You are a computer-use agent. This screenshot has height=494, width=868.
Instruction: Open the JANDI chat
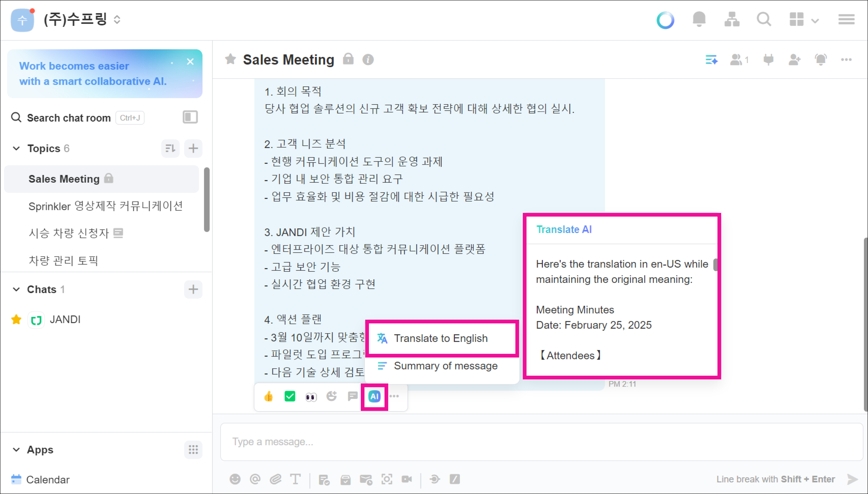(65, 320)
